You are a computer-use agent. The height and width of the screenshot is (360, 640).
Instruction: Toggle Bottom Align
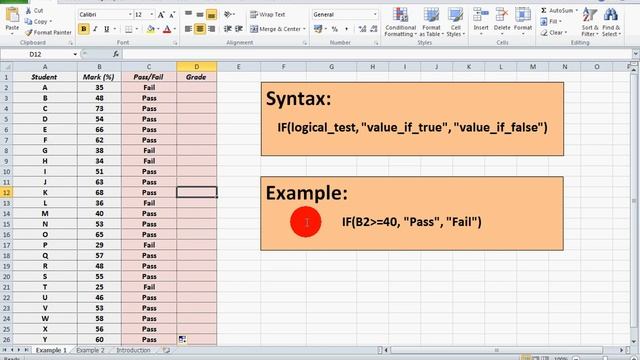tap(211, 15)
